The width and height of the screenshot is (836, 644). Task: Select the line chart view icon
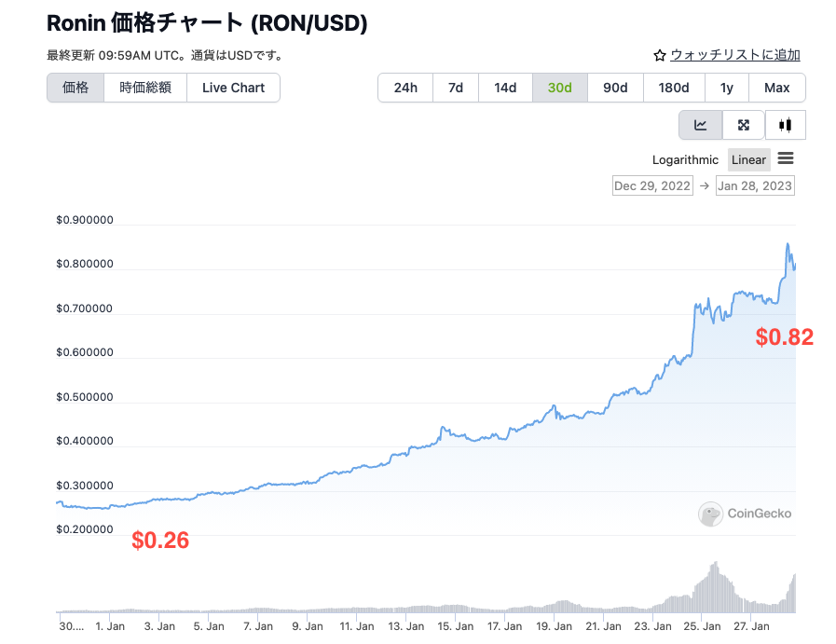[700, 125]
